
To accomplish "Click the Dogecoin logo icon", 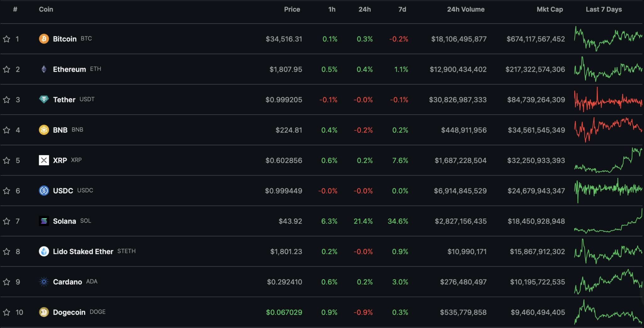I will point(44,312).
